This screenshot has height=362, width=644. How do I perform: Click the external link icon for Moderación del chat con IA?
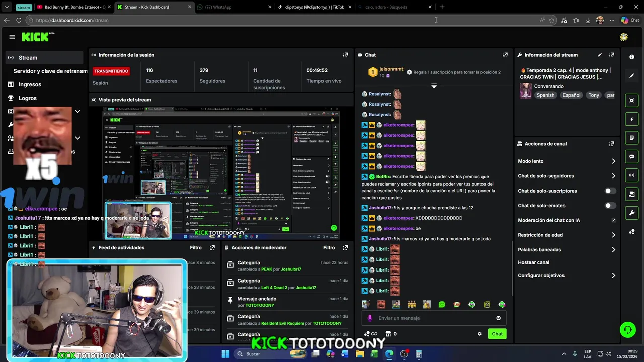(613, 220)
